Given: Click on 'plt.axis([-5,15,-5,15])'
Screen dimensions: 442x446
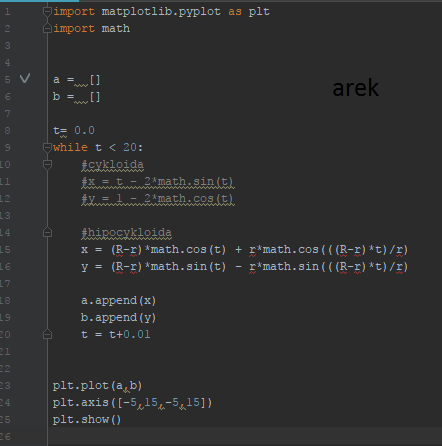Looking at the screenshot, I should [132, 403].
